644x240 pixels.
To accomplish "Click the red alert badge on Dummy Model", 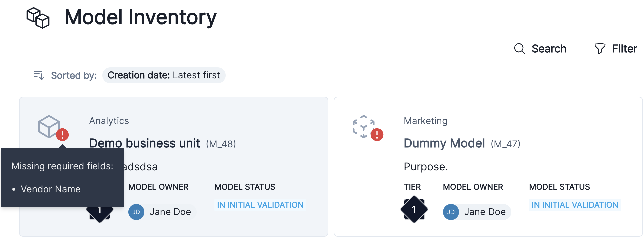I will point(377,134).
